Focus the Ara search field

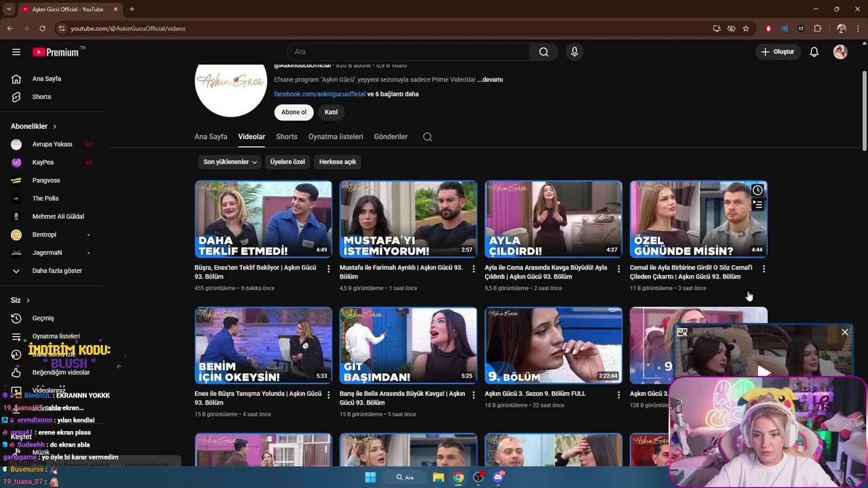pos(408,52)
